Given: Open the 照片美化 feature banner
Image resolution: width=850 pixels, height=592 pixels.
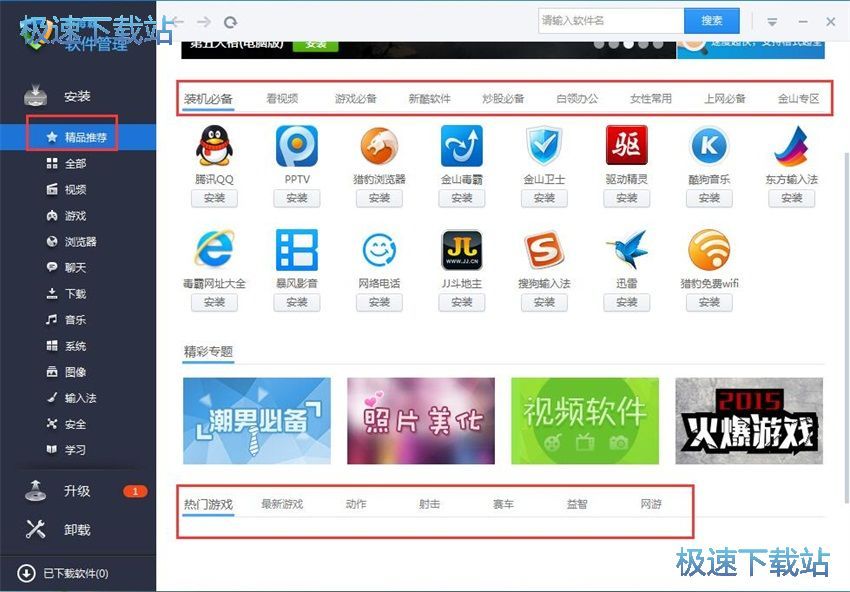Looking at the screenshot, I should coord(421,421).
